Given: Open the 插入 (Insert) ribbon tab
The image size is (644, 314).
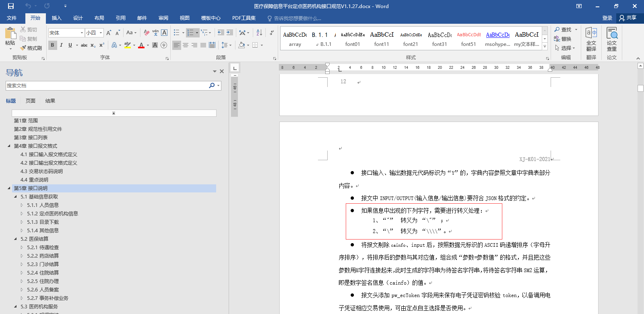Looking at the screenshot, I should tap(56, 18).
